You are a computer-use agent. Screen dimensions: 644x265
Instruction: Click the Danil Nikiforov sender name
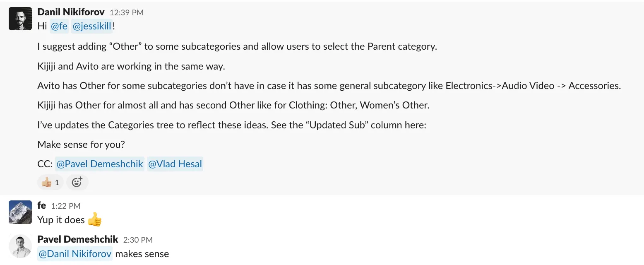(71, 12)
